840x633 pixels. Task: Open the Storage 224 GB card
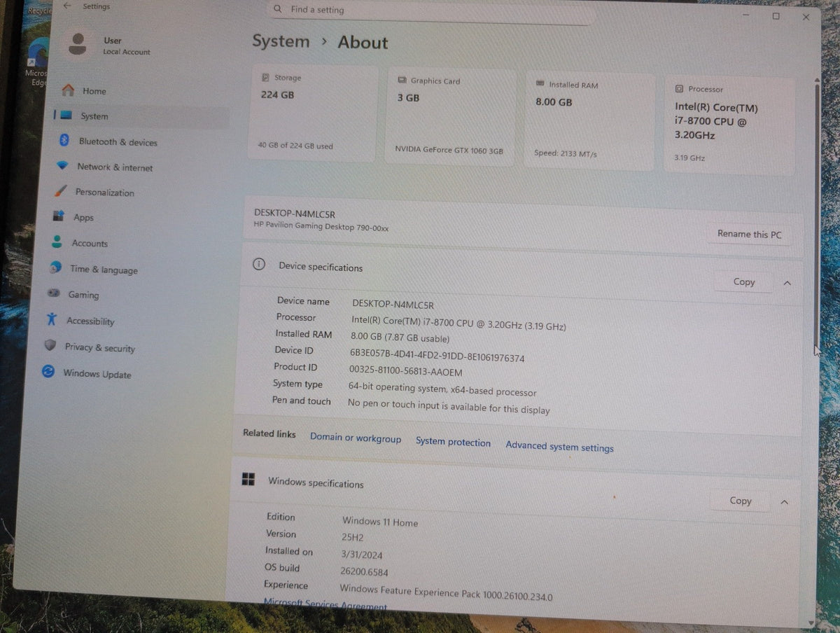click(313, 113)
